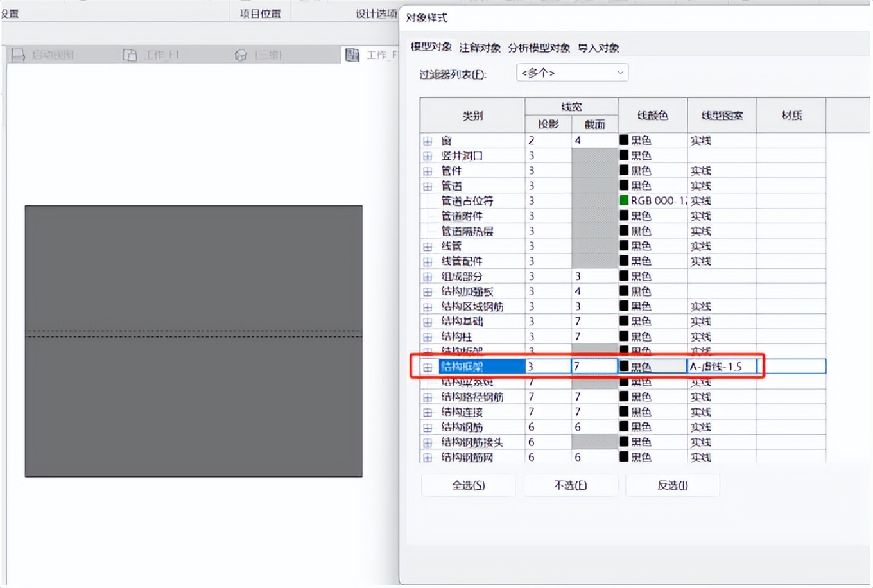Select the 管道隔热层 row name
873x588 pixels.
467,231
